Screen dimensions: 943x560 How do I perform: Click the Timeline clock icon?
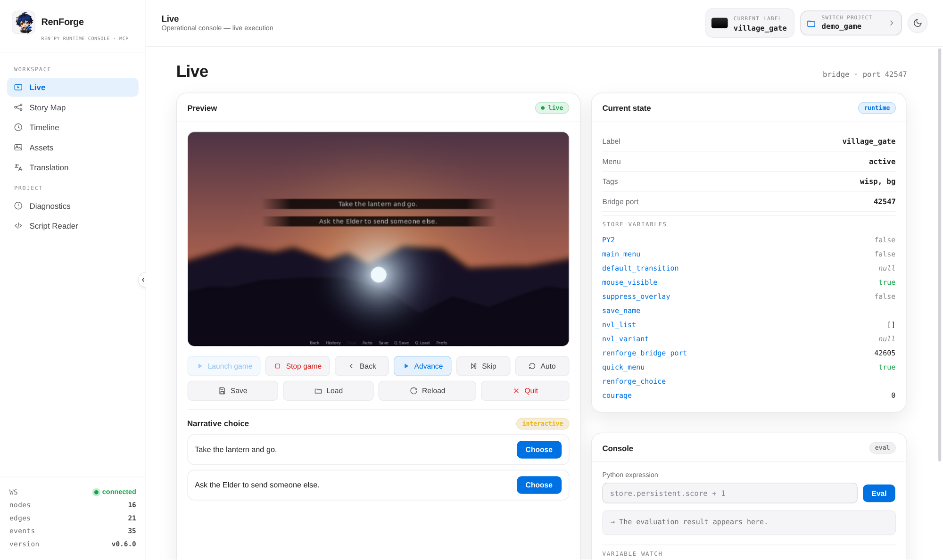[x=18, y=127]
